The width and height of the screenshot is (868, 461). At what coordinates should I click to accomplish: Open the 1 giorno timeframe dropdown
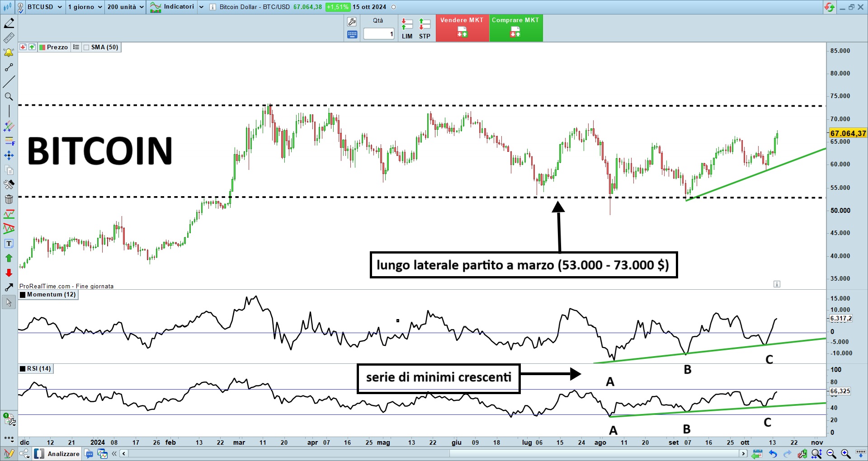[x=85, y=7]
